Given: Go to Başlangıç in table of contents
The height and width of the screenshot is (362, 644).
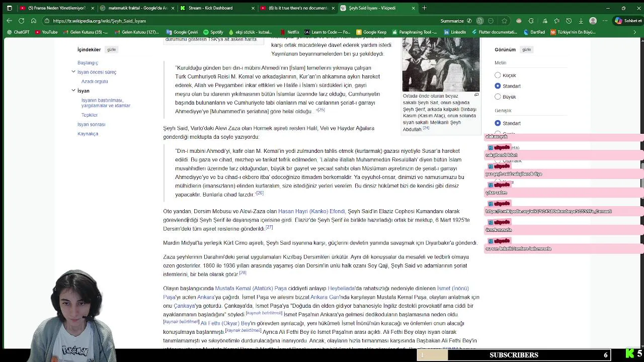Looking at the screenshot, I should click(88, 63).
